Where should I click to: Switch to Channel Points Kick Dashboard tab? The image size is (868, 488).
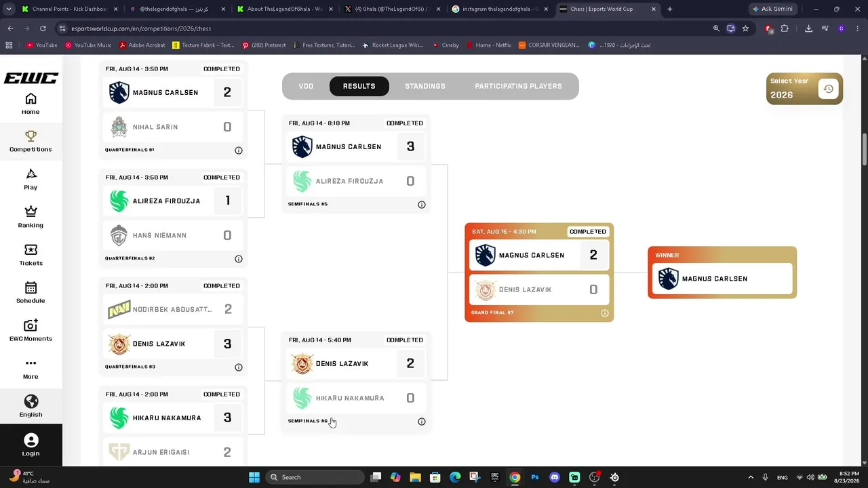click(x=69, y=9)
